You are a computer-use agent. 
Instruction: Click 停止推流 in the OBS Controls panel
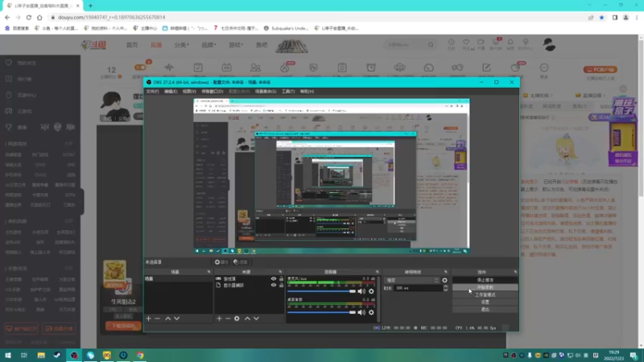(485, 280)
